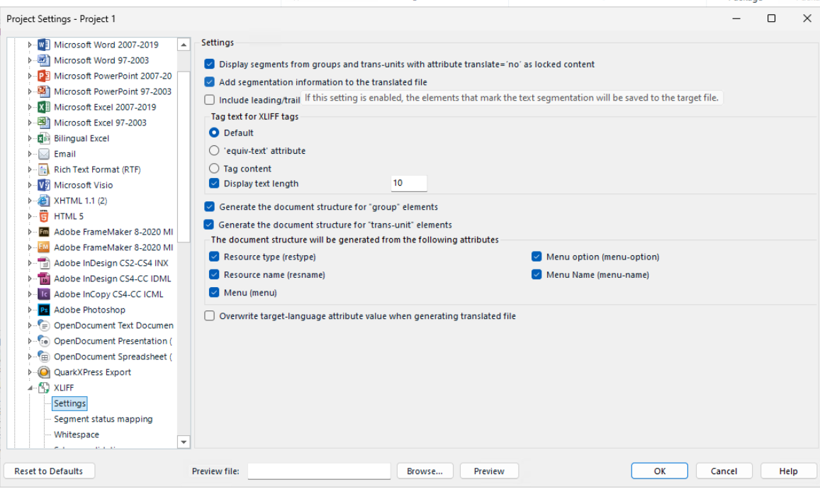Click the QuarkXPress Export icon

(43, 372)
